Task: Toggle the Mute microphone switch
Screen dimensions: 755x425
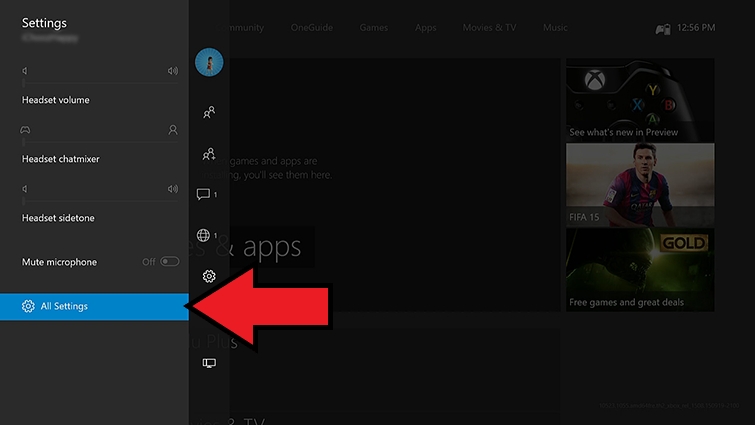Action: pos(169,262)
